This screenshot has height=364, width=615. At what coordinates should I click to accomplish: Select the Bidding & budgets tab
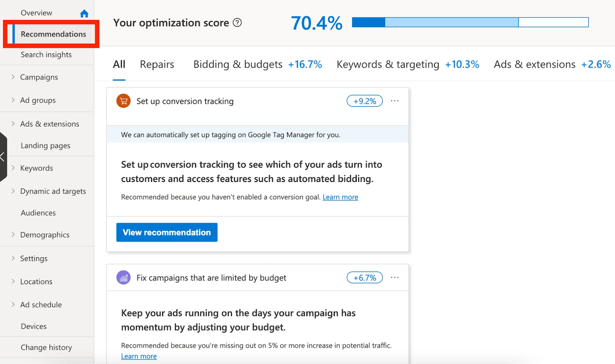[238, 64]
